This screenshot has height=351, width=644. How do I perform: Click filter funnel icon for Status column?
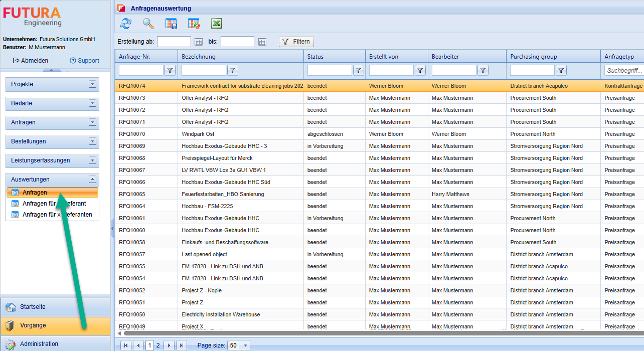coord(358,70)
